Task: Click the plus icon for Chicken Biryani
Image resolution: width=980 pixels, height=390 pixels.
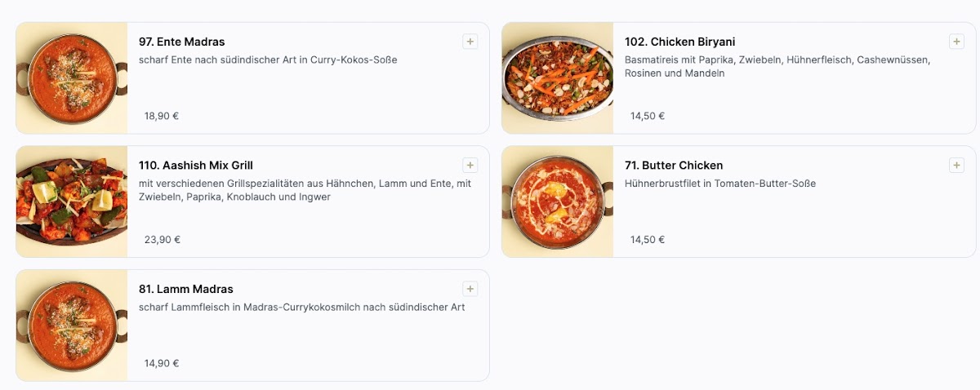Action: (956, 42)
